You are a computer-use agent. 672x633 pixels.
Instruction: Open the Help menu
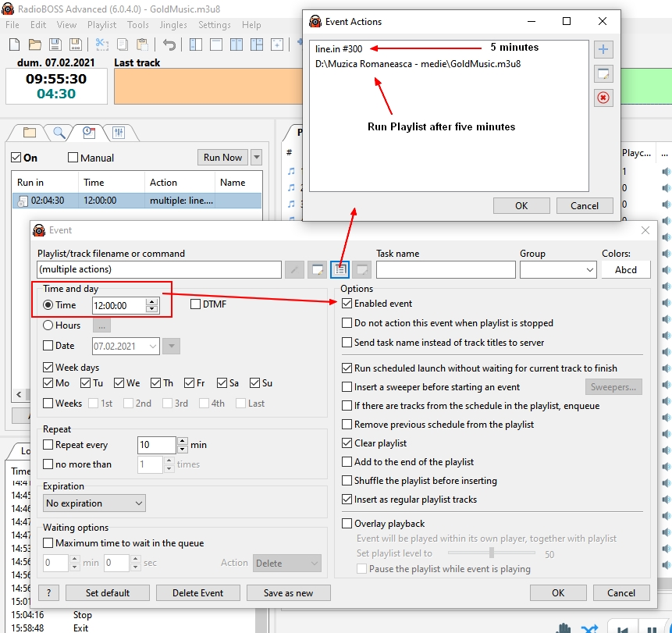pos(251,25)
